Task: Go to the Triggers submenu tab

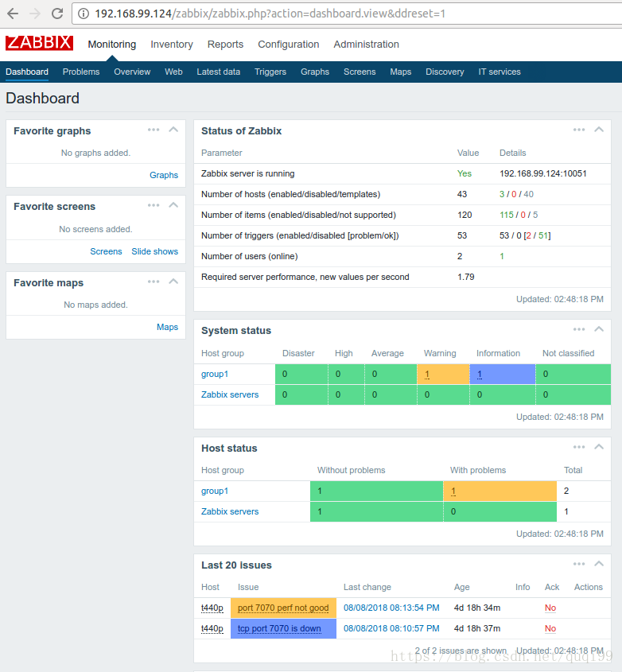Action: point(270,72)
